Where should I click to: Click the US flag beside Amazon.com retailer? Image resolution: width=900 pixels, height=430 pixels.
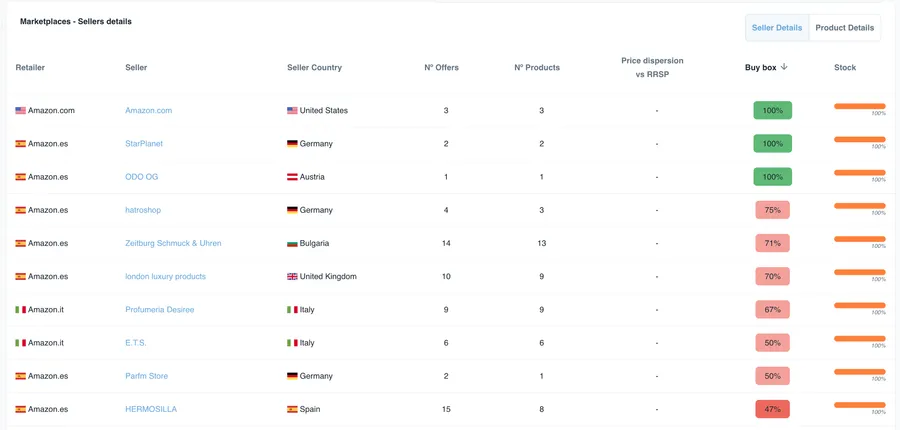[21, 110]
